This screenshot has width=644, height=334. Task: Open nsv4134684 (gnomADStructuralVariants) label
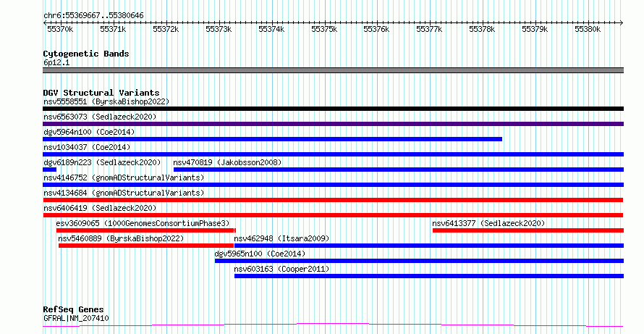(124, 193)
